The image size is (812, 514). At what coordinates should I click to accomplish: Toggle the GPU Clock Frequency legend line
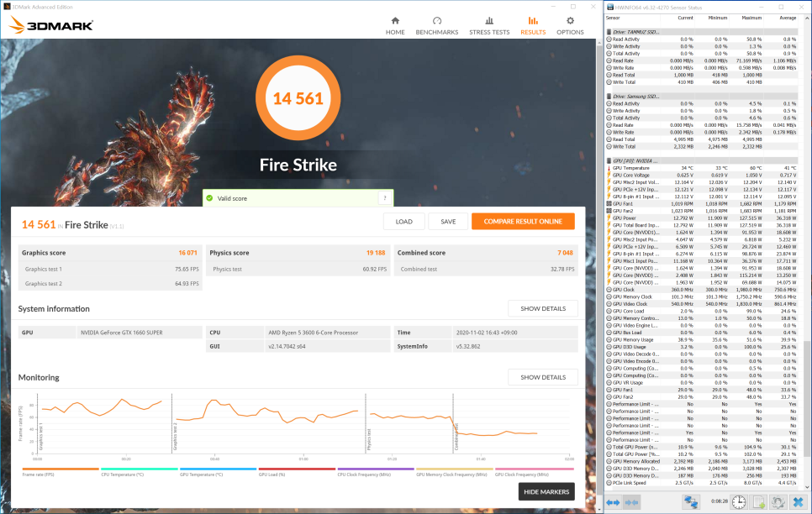(534, 472)
